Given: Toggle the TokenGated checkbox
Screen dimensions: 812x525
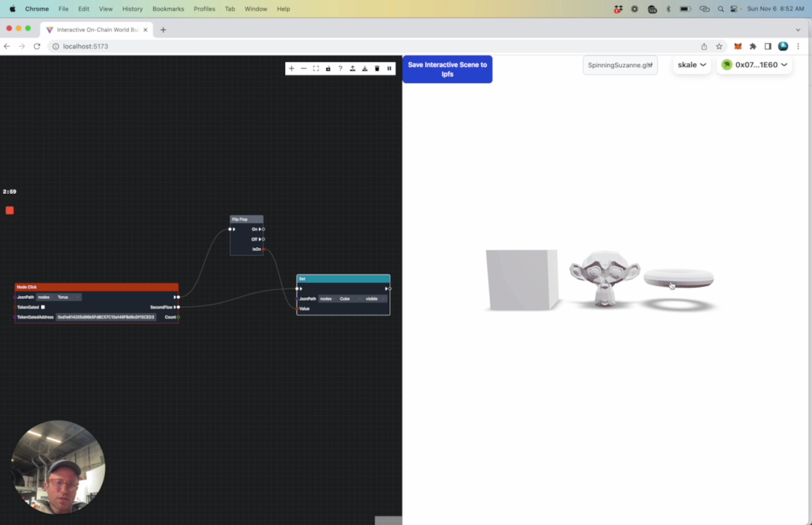Looking at the screenshot, I should pyautogui.click(x=43, y=307).
